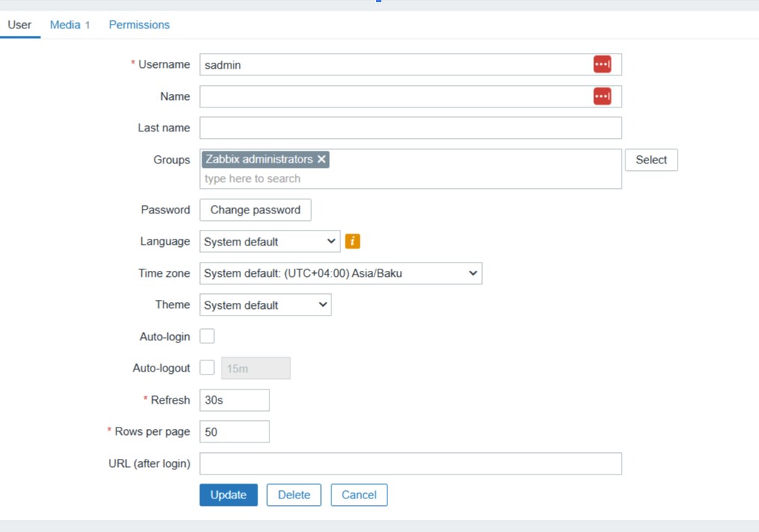The image size is (759, 532).
Task: Click password manager icon in Username field
Action: [x=602, y=65]
